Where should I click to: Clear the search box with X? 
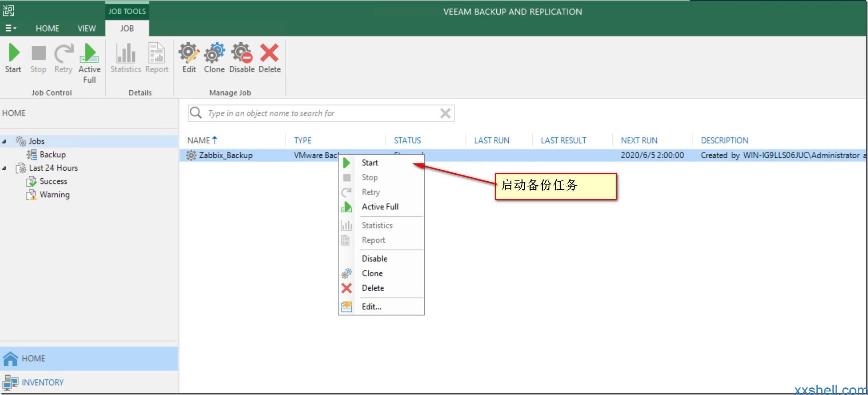445,113
